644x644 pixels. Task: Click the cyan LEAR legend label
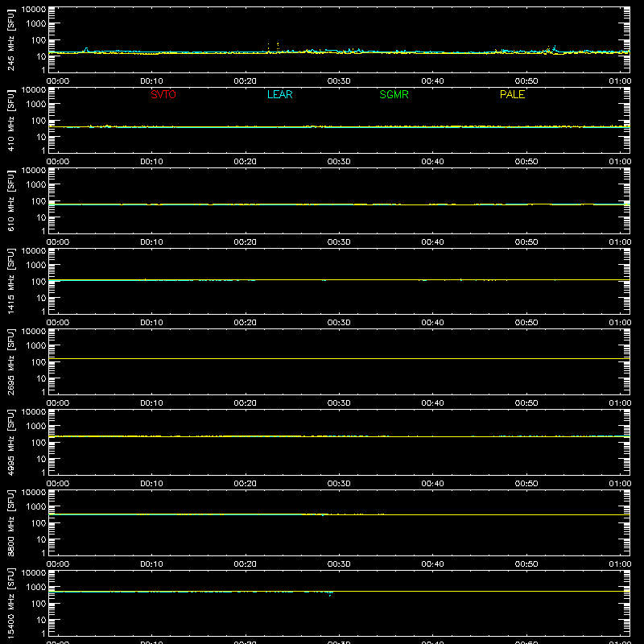(x=279, y=94)
